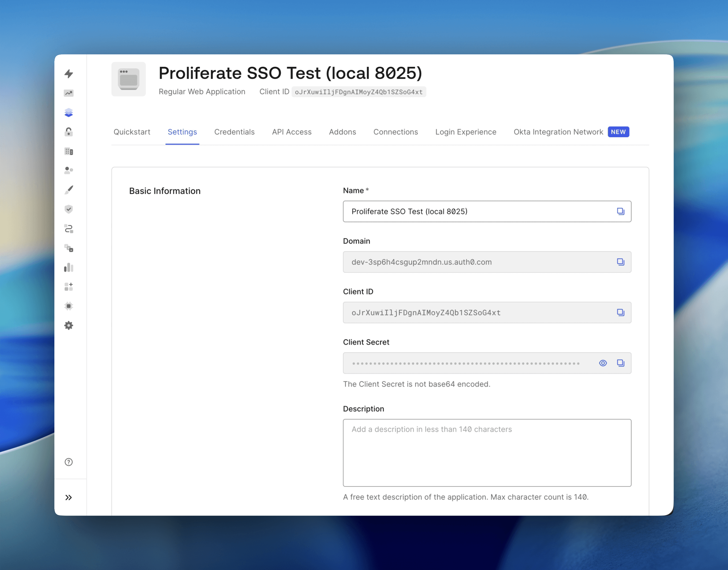728x570 pixels.
Task: Open the Branding paintbrush icon
Action: click(69, 190)
